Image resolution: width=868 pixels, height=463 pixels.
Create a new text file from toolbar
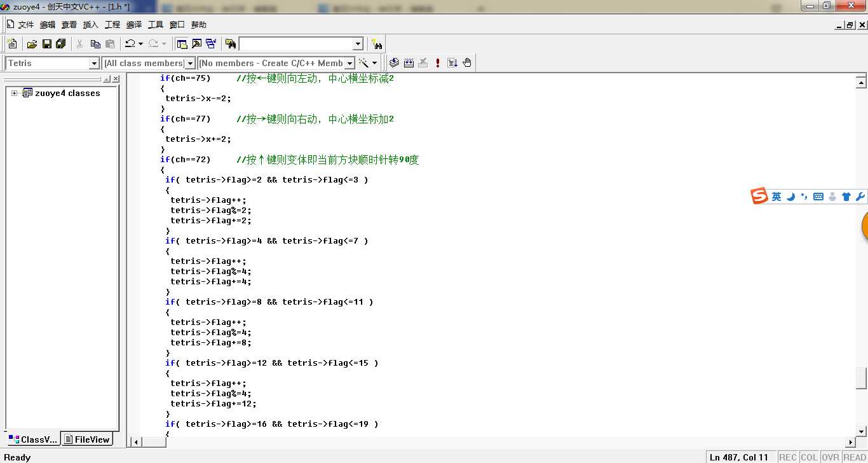click(12, 44)
